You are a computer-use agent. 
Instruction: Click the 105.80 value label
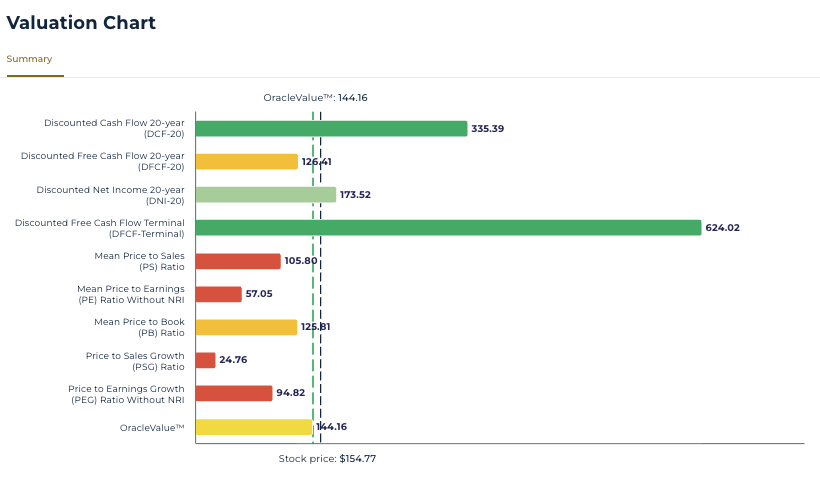tap(301, 260)
